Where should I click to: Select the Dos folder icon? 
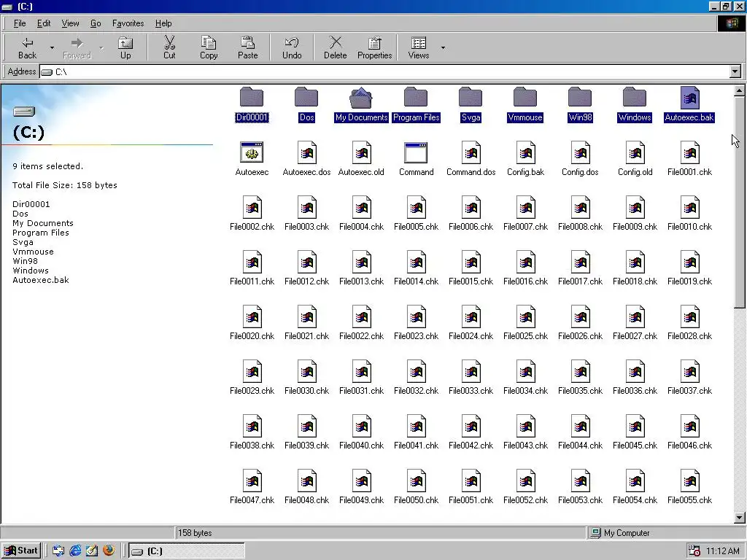coord(306,98)
